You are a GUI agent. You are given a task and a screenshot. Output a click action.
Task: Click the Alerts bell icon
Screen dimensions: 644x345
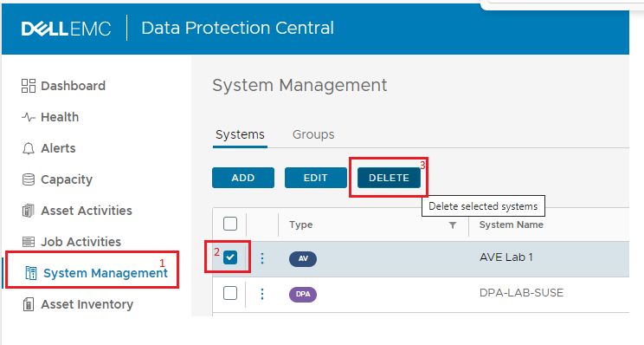coord(29,148)
